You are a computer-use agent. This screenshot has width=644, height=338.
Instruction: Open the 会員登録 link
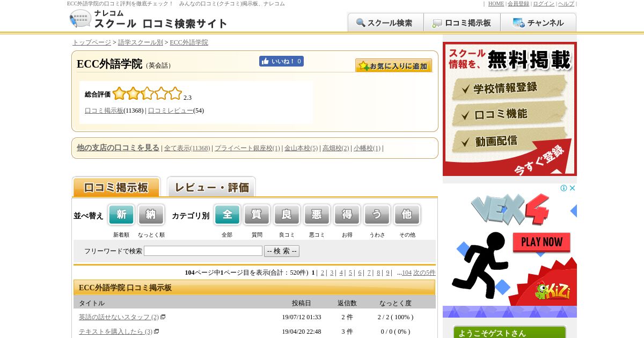pos(518,4)
